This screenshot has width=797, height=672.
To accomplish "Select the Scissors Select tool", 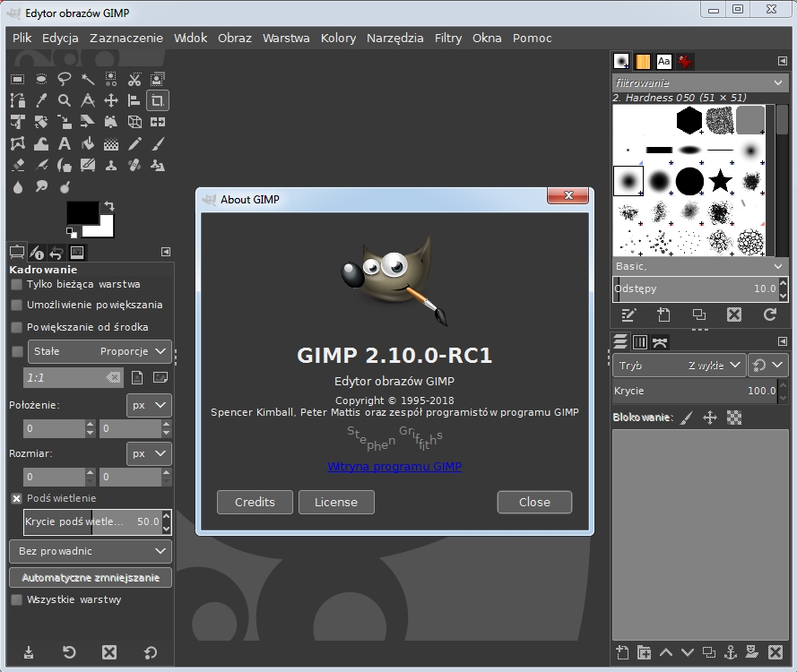I will (134, 80).
